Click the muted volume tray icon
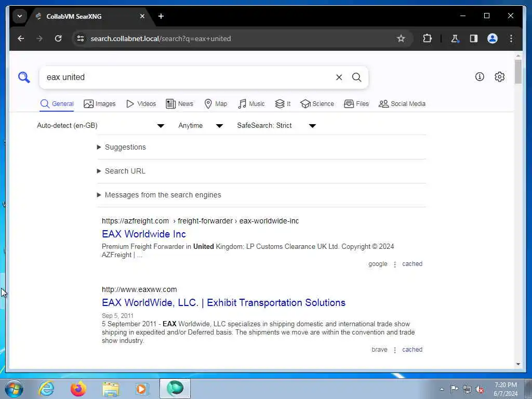Screen dimensions: 532x399 pyautogui.click(x=480, y=390)
